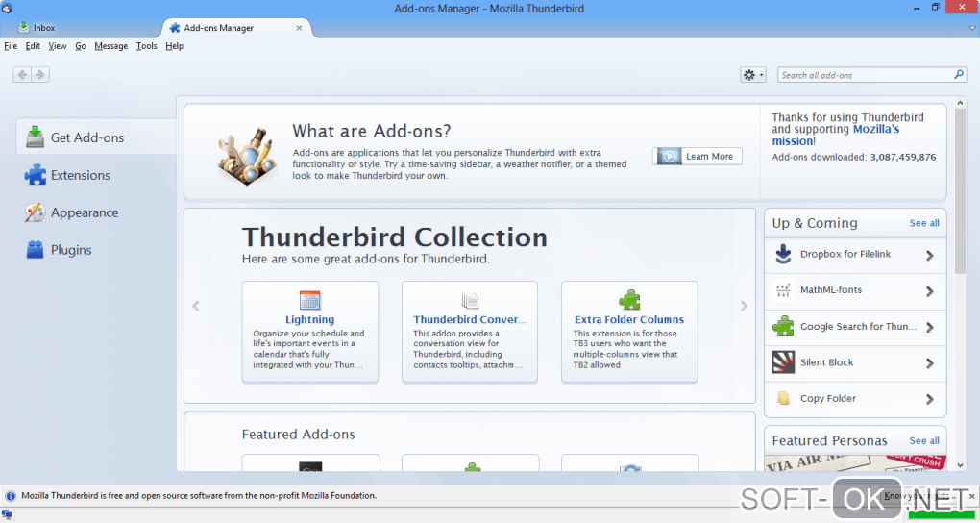Click the Appearance paintbrush icon

click(35, 212)
